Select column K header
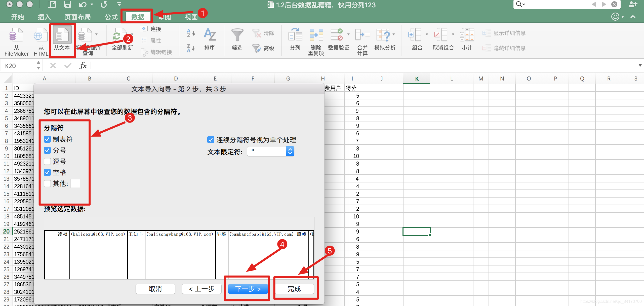644x306 pixels. point(417,79)
